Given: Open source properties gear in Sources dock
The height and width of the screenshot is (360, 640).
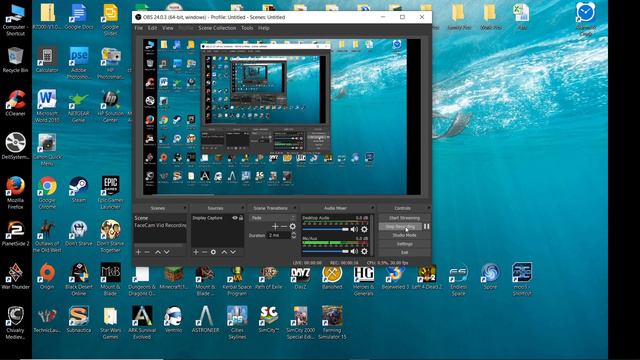Looking at the screenshot, I should pos(213,252).
